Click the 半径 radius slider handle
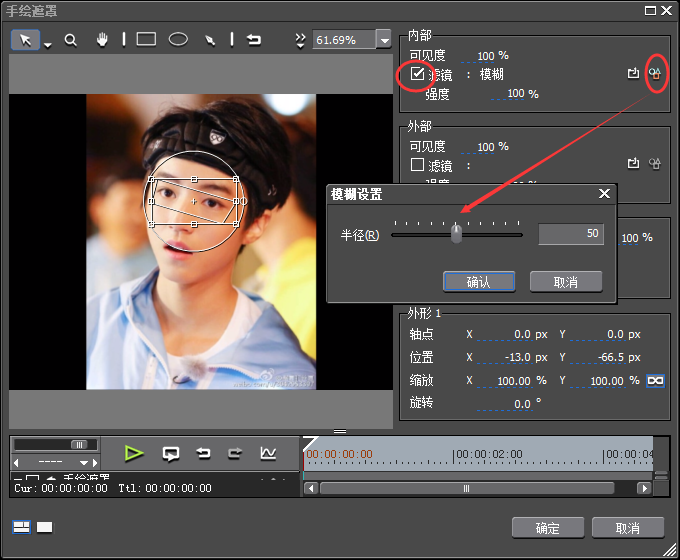680x560 pixels. tap(456, 234)
